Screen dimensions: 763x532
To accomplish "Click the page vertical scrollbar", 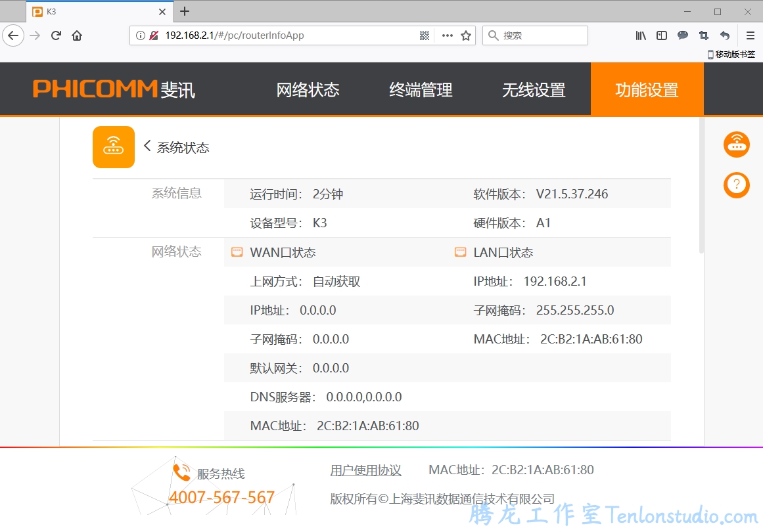I will pyautogui.click(x=701, y=185).
